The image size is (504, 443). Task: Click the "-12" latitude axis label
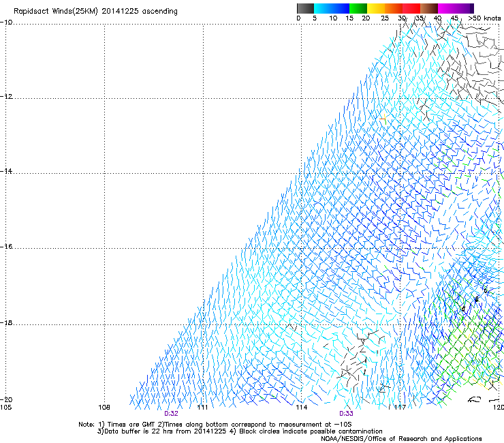click(x=6, y=97)
